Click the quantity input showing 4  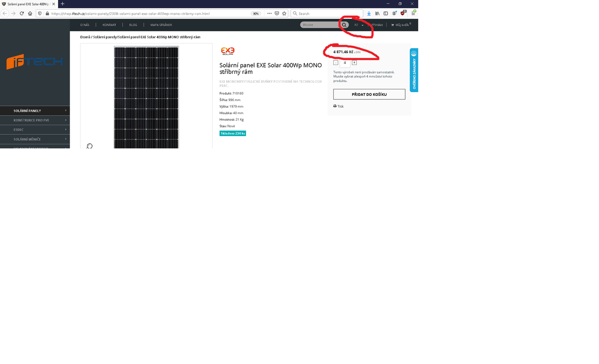(345, 63)
